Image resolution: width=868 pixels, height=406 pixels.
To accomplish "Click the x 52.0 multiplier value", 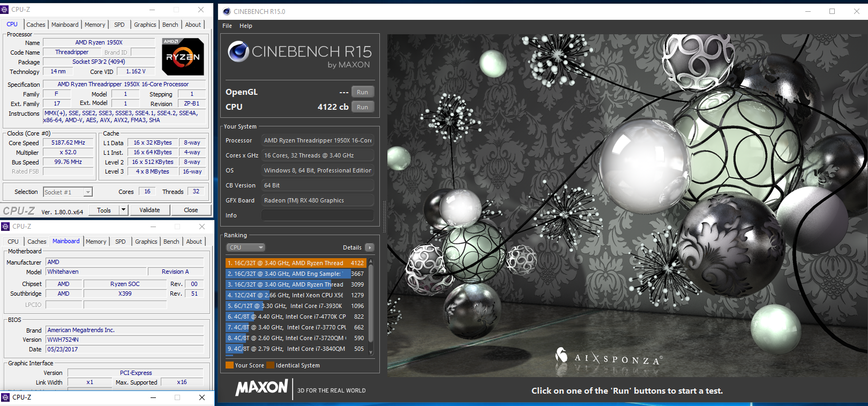I will (68, 152).
